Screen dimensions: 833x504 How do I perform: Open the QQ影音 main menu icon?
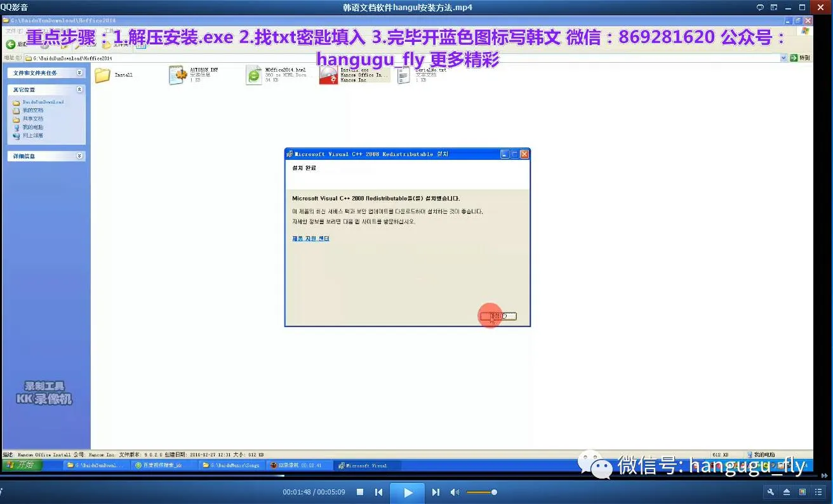click(775, 7)
